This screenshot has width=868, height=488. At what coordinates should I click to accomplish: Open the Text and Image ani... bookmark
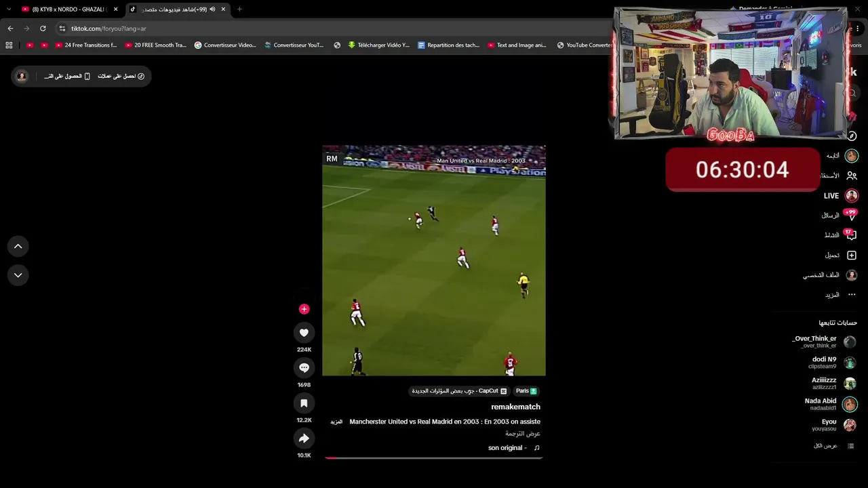click(517, 45)
